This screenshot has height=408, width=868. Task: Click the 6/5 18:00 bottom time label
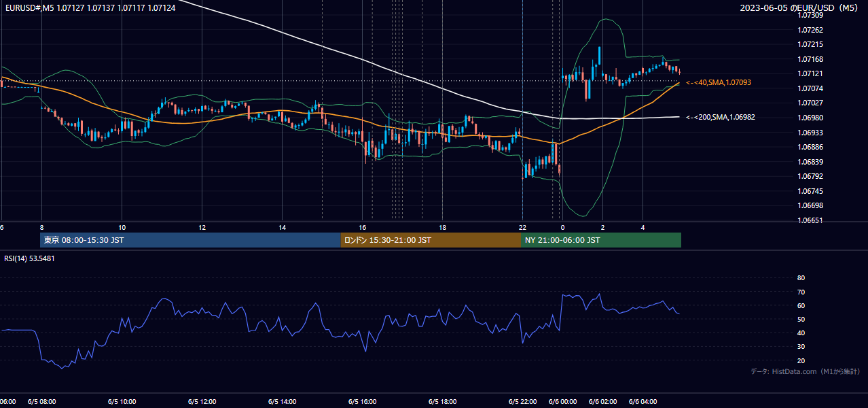tap(442, 402)
